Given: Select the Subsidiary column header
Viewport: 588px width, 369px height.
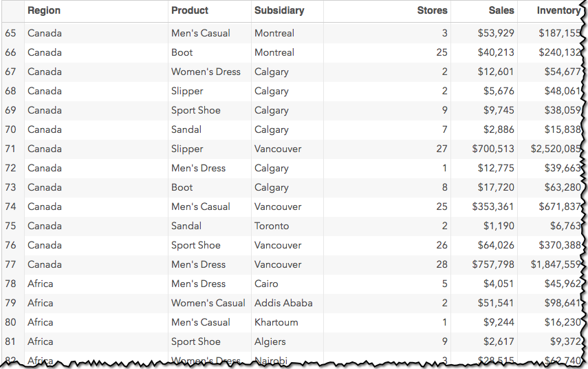Looking at the screenshot, I should pos(279,10).
